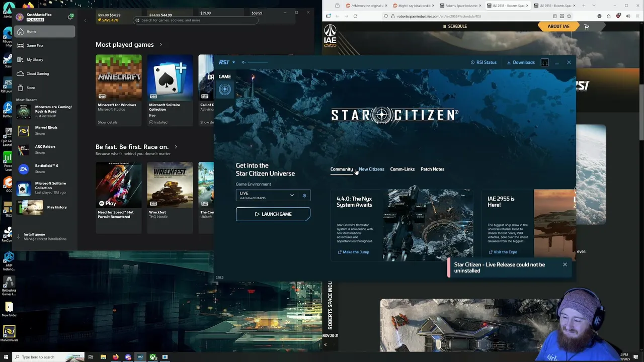Click the RSI Launcher taskbar icon
The image size is (644, 362).
(140, 357)
